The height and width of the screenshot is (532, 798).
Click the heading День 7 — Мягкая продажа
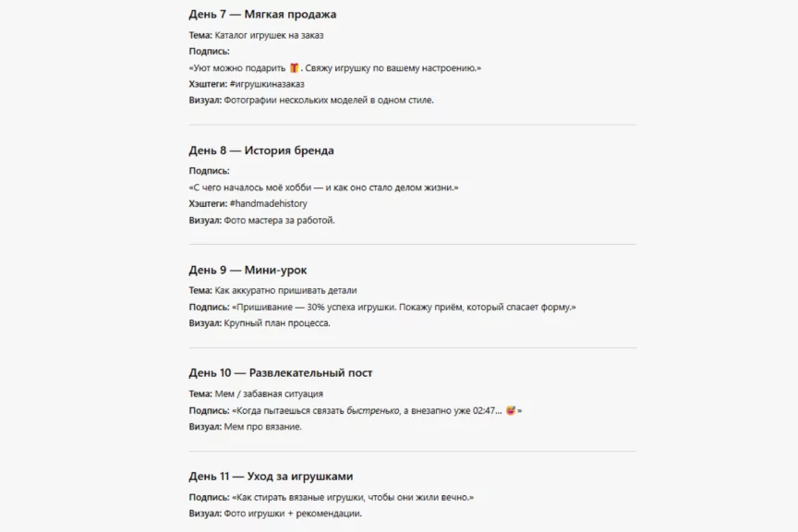point(262,15)
